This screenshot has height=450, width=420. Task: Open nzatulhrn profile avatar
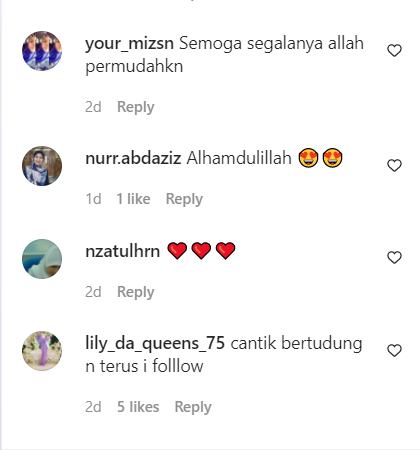pyautogui.click(x=42, y=259)
